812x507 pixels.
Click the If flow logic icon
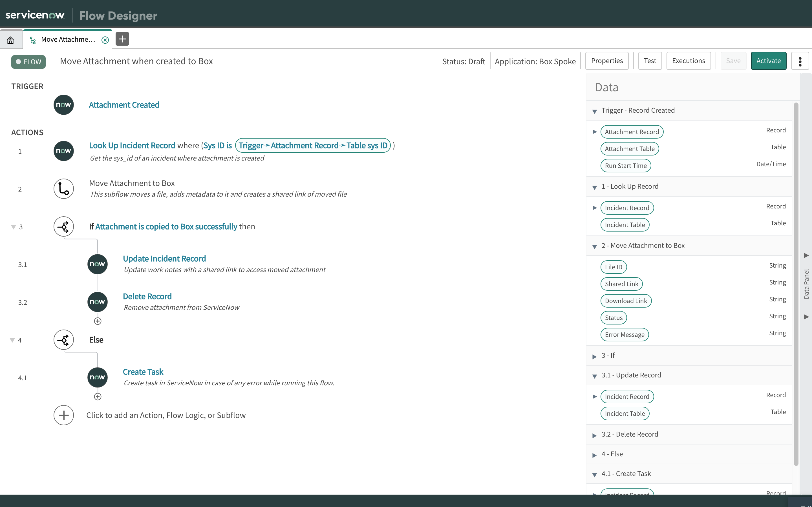pyautogui.click(x=64, y=227)
